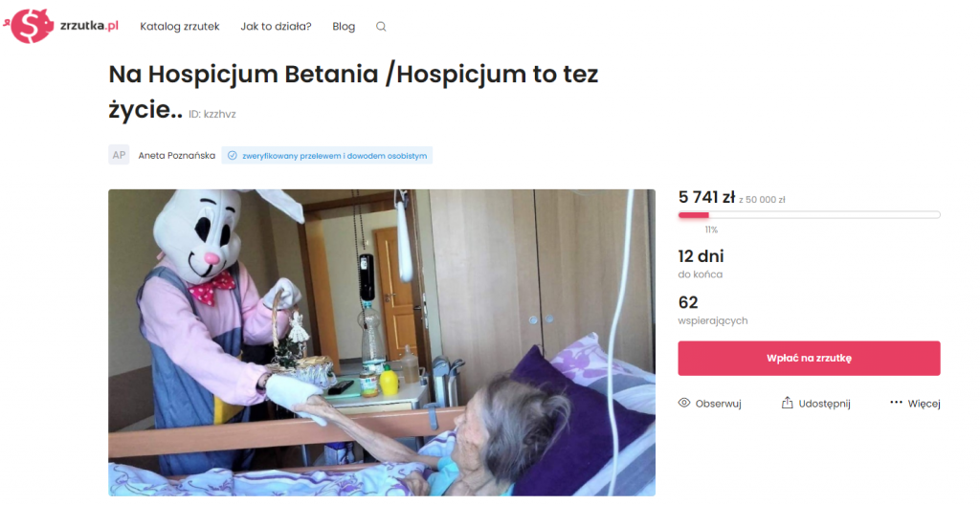Click the verification checkmark badge icon
Viewport: 980px width, 505px height.
coord(232,156)
